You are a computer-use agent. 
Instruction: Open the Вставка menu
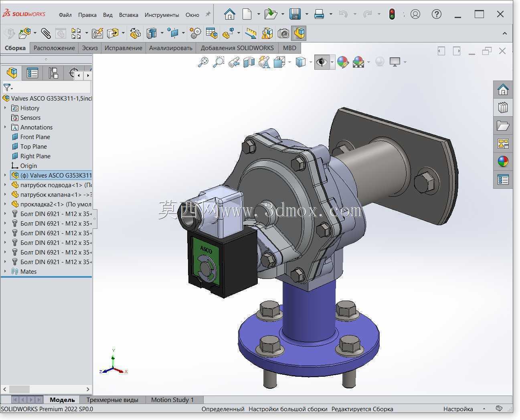tap(129, 15)
